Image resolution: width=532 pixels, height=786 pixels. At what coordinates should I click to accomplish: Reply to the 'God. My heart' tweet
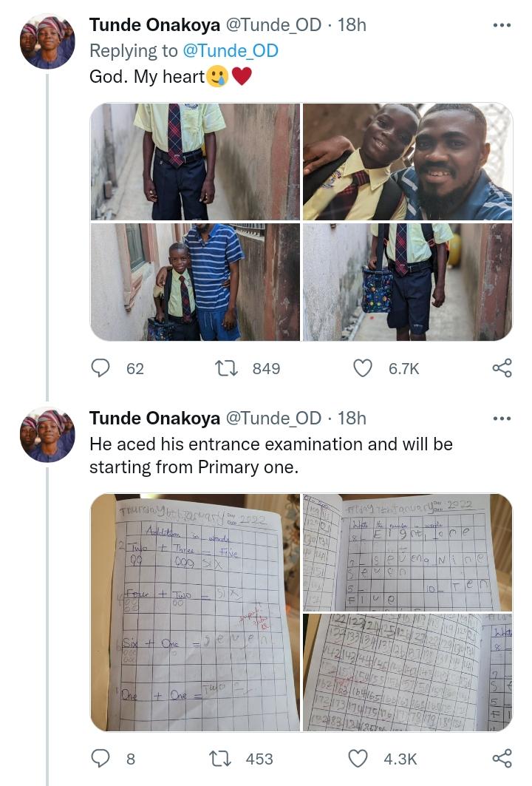[100, 367]
